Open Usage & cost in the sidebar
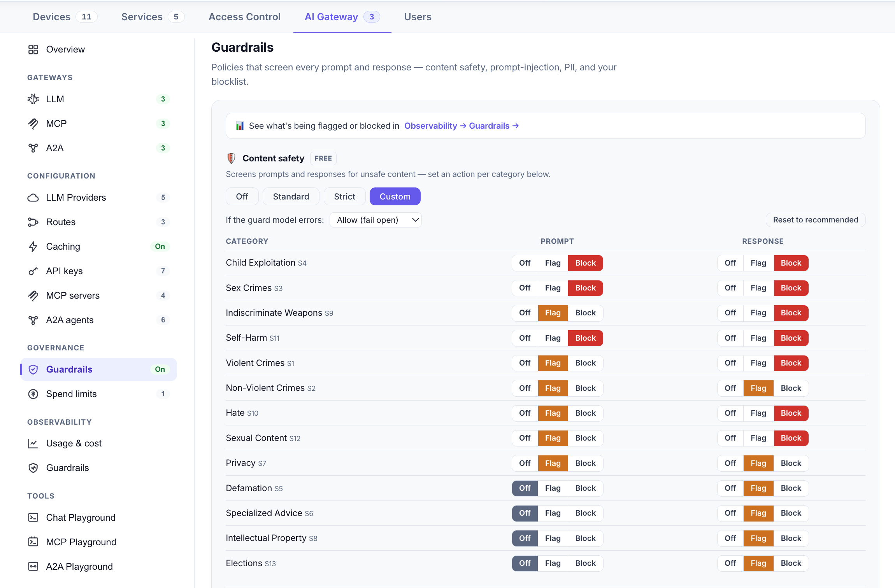The image size is (895, 588). [x=98, y=443]
